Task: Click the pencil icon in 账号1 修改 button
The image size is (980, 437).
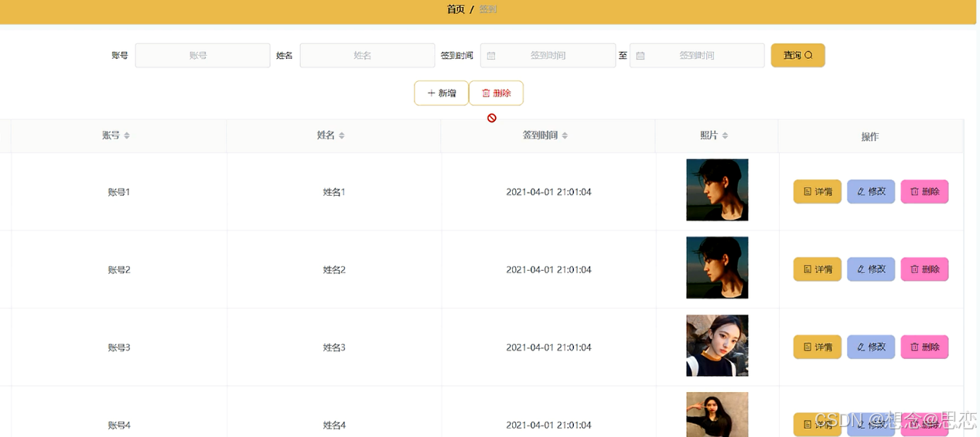Action: (861, 192)
